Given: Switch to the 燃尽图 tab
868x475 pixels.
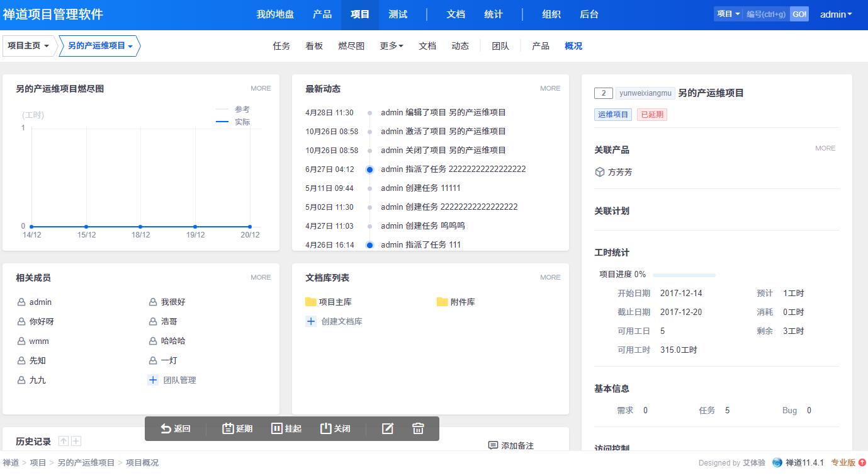Looking at the screenshot, I should coord(351,46).
